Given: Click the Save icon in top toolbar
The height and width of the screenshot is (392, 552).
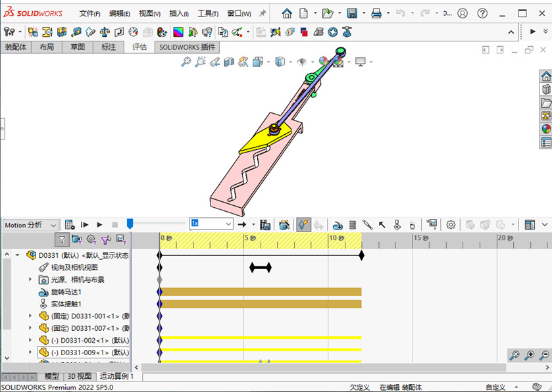Looking at the screenshot, I should coord(352,13).
